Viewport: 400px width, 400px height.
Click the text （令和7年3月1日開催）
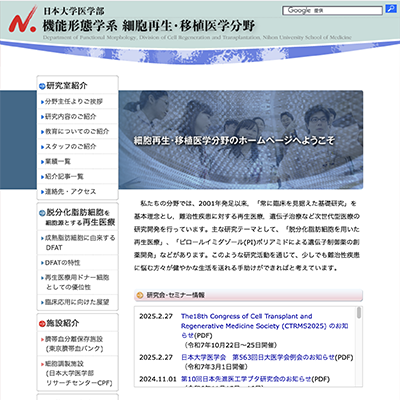coord(216,367)
